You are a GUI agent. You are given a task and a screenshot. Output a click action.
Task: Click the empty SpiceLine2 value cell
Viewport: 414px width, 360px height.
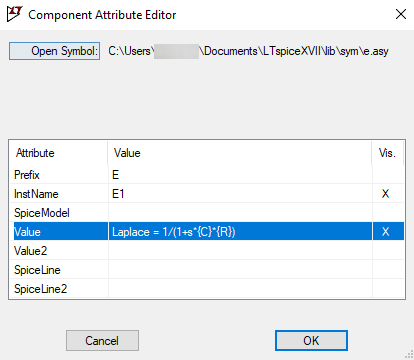point(240,289)
